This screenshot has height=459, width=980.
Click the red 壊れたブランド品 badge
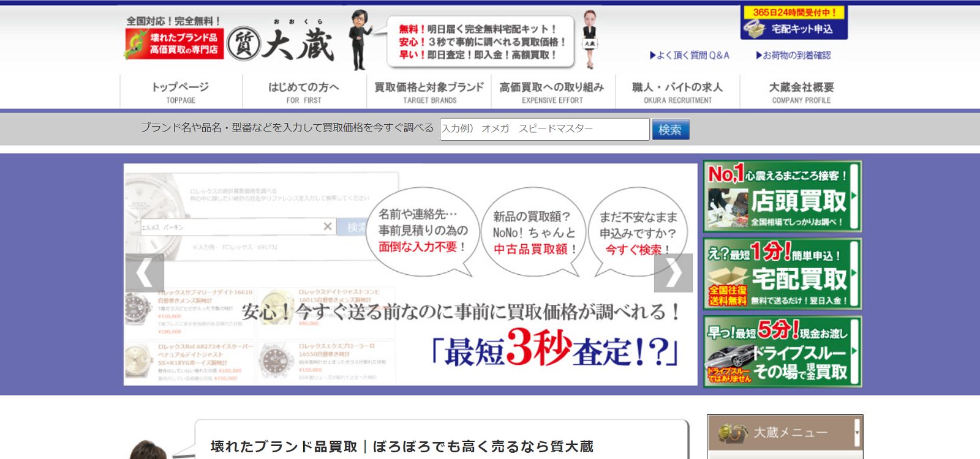click(175, 43)
